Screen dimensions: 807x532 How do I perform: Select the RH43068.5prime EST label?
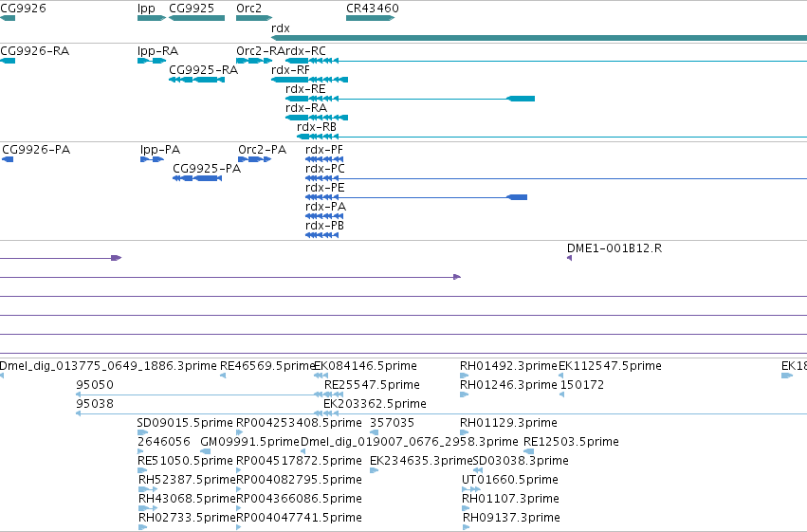[x=187, y=499]
